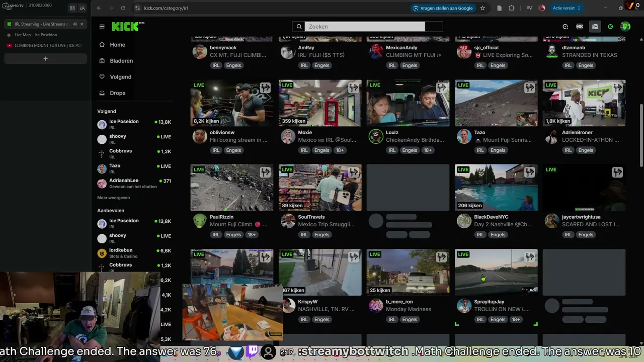Viewport: 644px width, 362px height.
Task: Open the reader mode page icon
Action: point(499,8)
